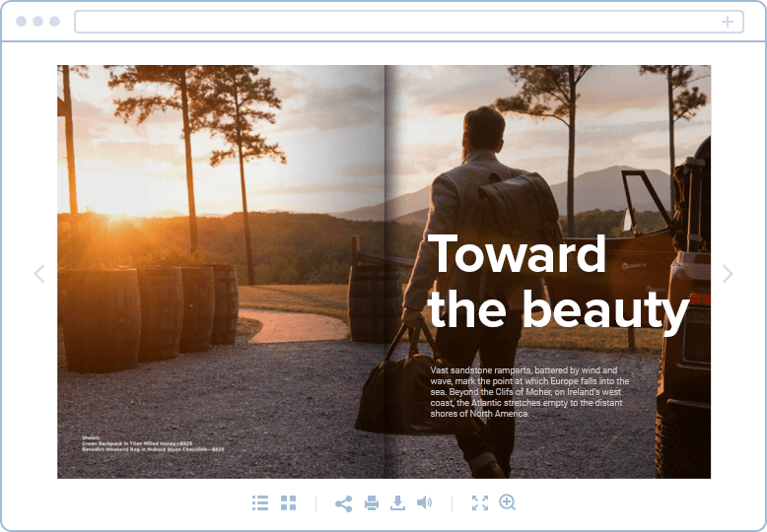
Task: Go to previous page with left arrow
Action: [x=39, y=274]
